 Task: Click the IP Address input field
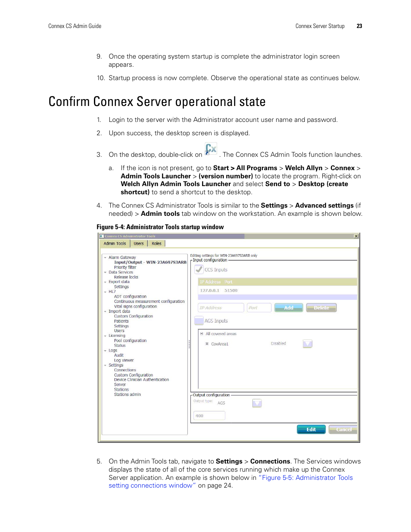tap(221, 308)
